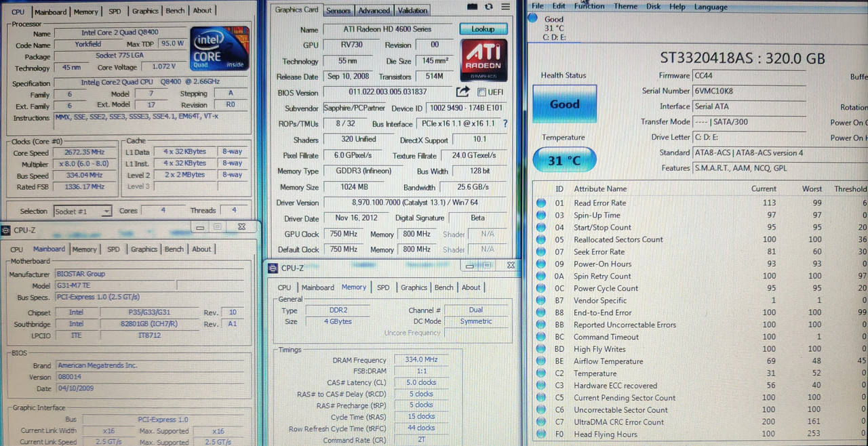The width and height of the screenshot is (868, 446).
Task: Click status circle for Command Timeout
Action: tap(541, 337)
